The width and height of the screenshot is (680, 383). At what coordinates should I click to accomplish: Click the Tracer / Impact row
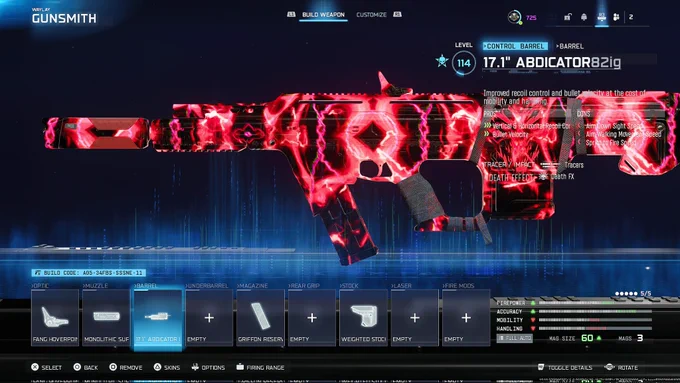click(x=533, y=165)
